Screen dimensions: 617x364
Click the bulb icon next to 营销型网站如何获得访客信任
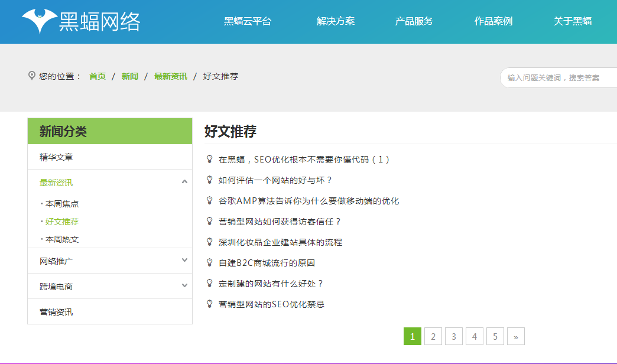point(208,222)
